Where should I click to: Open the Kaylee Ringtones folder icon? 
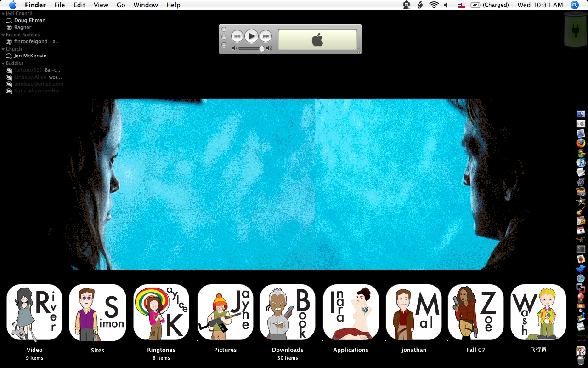point(161,312)
